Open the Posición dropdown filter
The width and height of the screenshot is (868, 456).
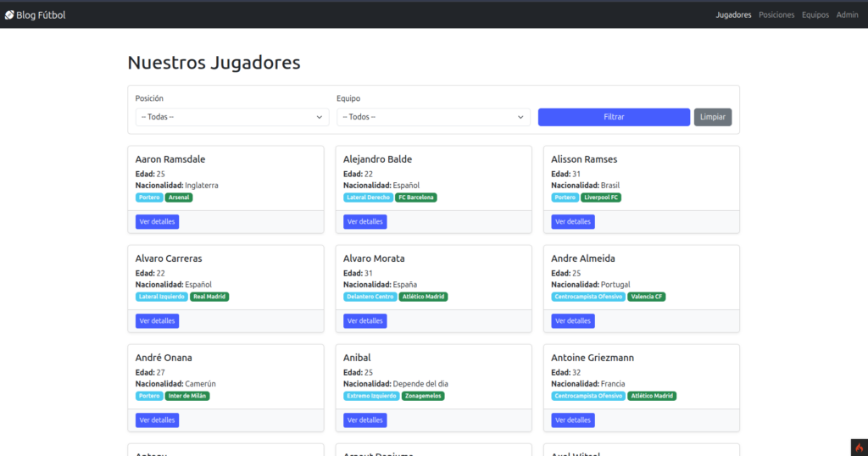tap(232, 117)
